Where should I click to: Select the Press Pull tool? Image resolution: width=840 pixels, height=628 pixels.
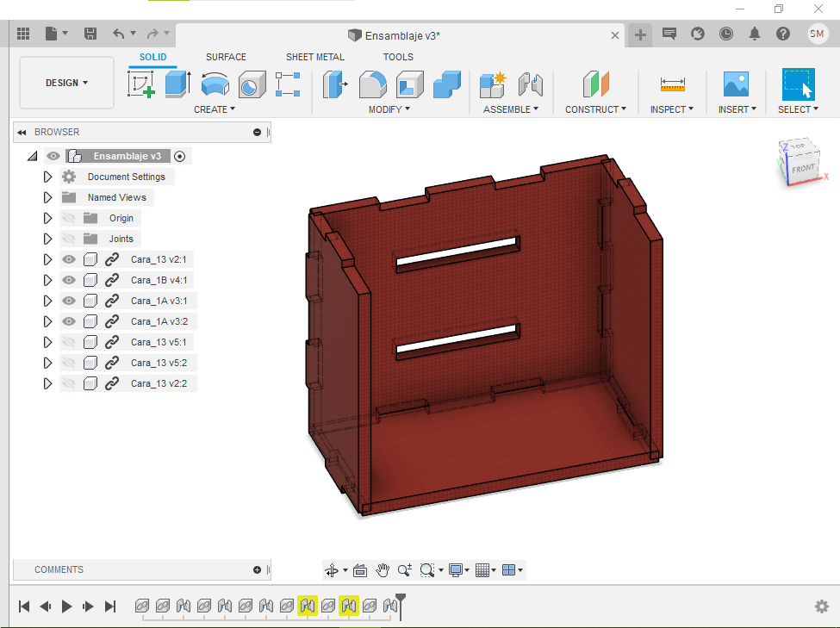pyautogui.click(x=335, y=84)
